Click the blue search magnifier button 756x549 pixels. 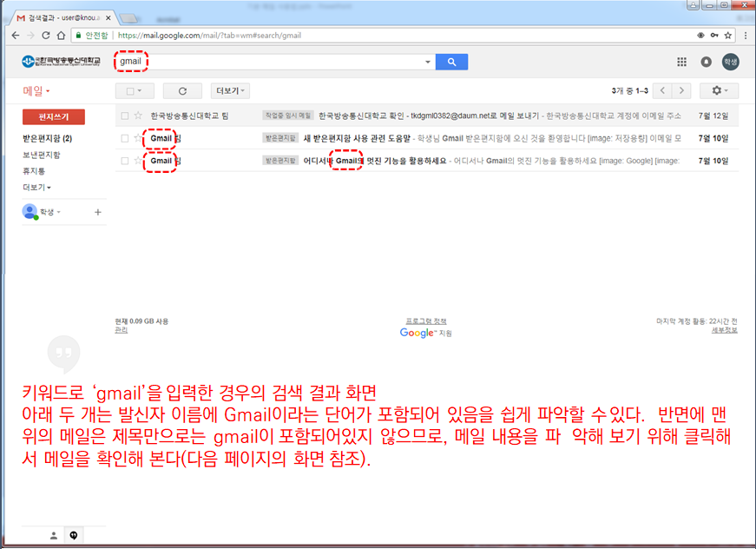(x=451, y=62)
